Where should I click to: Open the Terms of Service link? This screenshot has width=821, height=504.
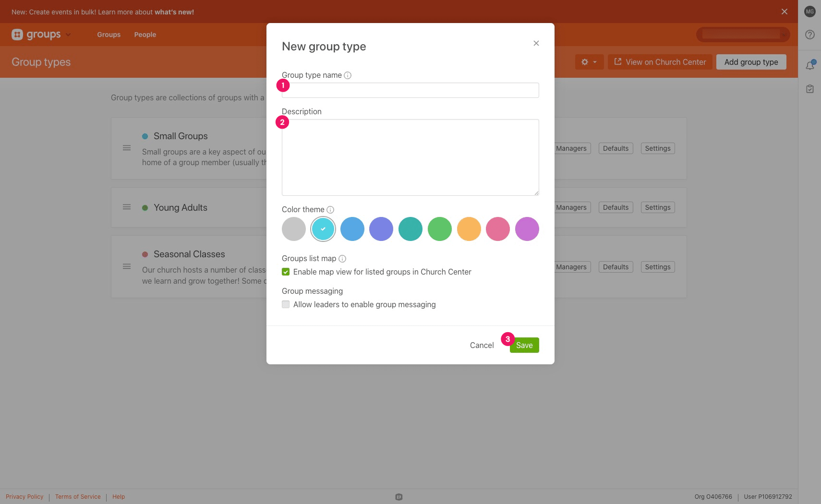(78, 497)
